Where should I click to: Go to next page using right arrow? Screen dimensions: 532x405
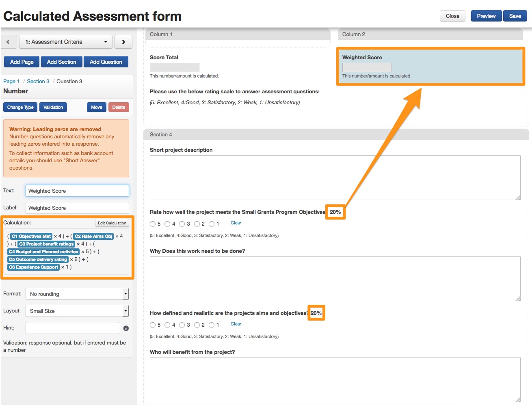click(123, 42)
